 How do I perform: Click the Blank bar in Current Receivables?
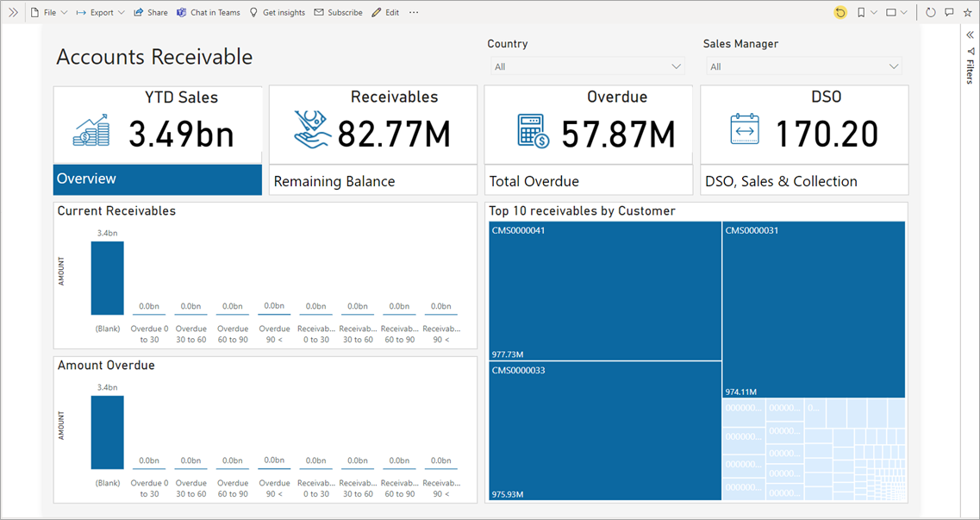coord(107,278)
